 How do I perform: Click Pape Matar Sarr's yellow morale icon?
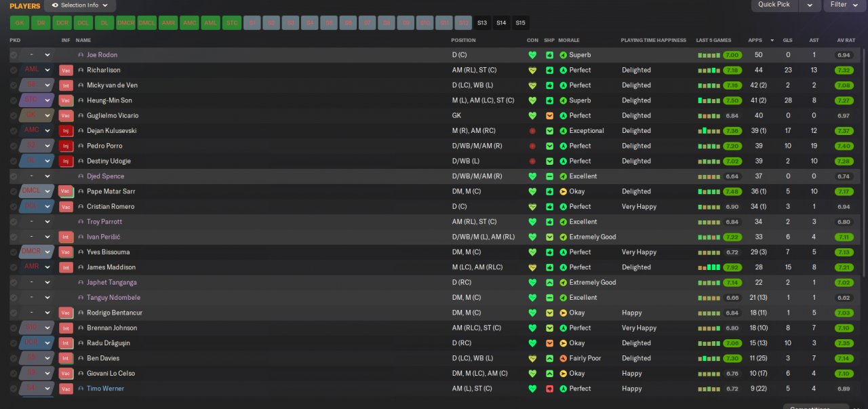tap(563, 191)
